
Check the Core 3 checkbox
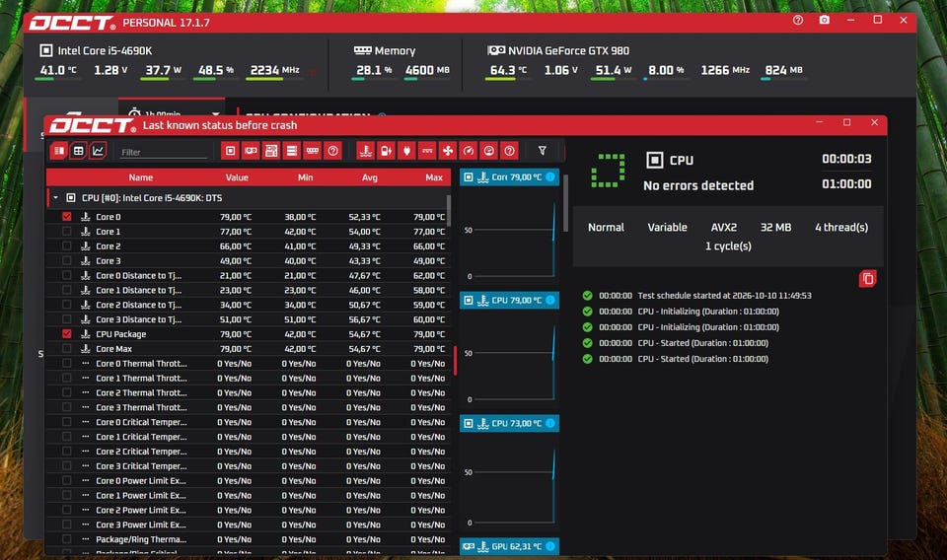[x=66, y=260]
